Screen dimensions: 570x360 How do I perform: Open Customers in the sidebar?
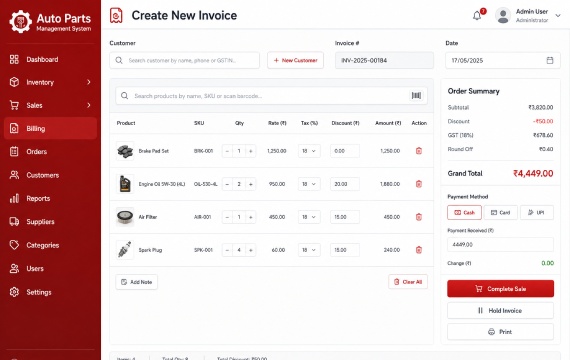pyautogui.click(x=50, y=175)
